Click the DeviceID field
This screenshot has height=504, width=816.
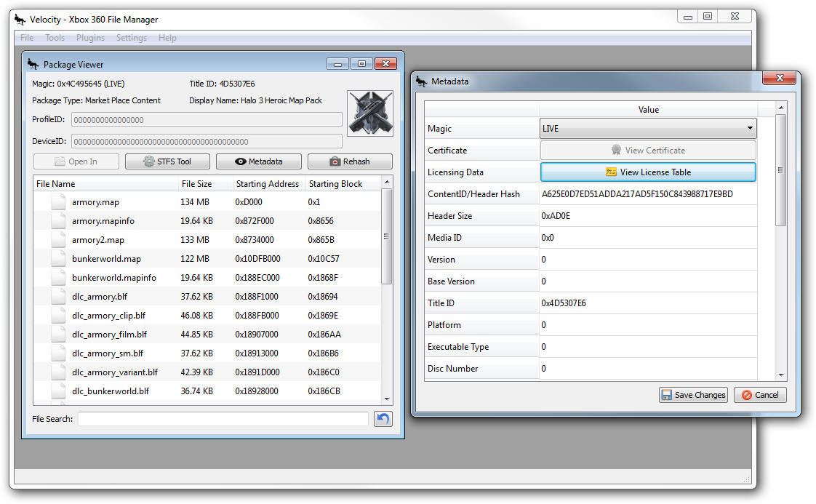click(x=207, y=142)
